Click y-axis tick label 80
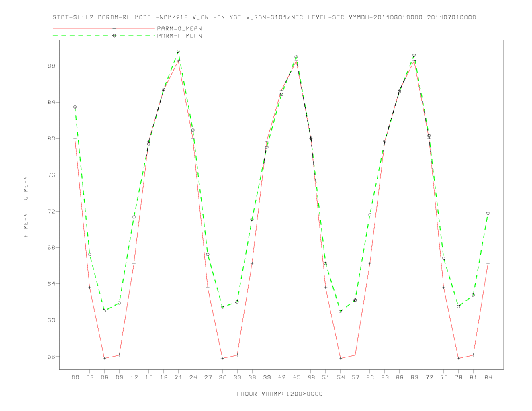 (x=52, y=139)
